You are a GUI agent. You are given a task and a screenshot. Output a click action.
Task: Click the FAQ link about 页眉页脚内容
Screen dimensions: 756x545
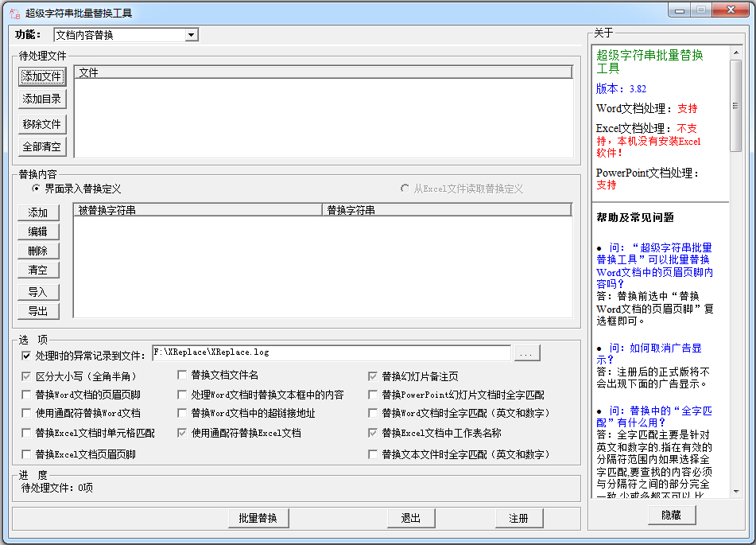[x=655, y=266]
